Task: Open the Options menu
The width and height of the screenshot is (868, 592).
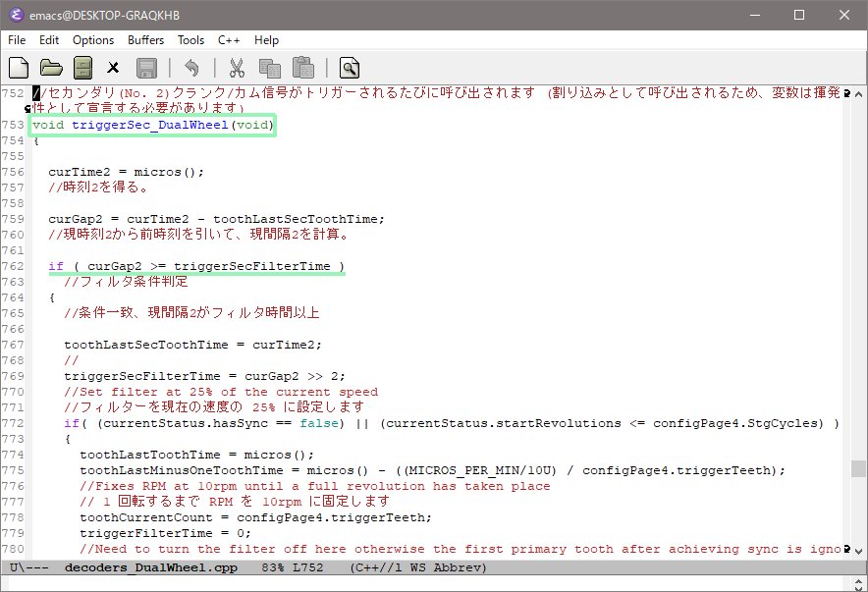Action: pyautogui.click(x=93, y=40)
